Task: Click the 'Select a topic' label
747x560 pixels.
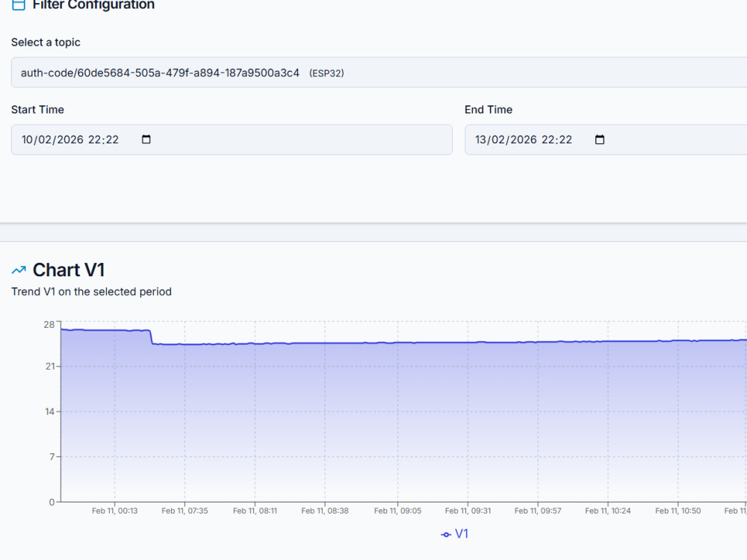Action: coord(46,43)
